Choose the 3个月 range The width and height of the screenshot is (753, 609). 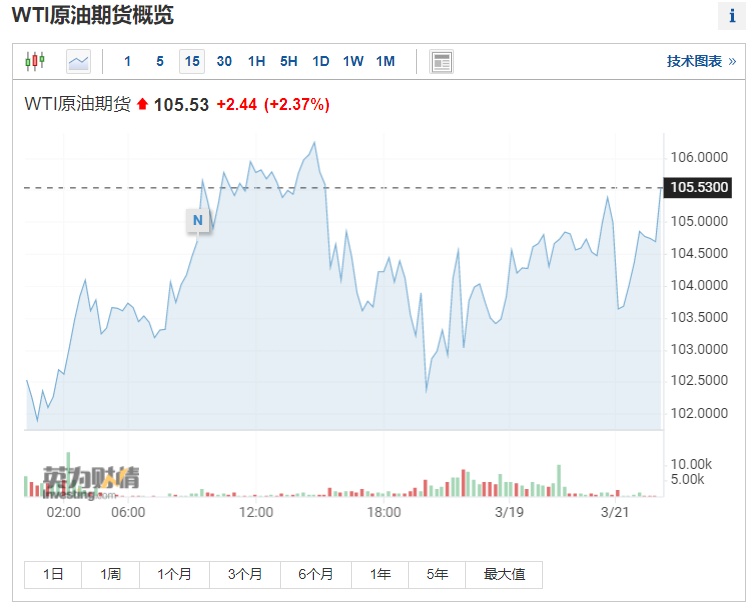point(245,574)
